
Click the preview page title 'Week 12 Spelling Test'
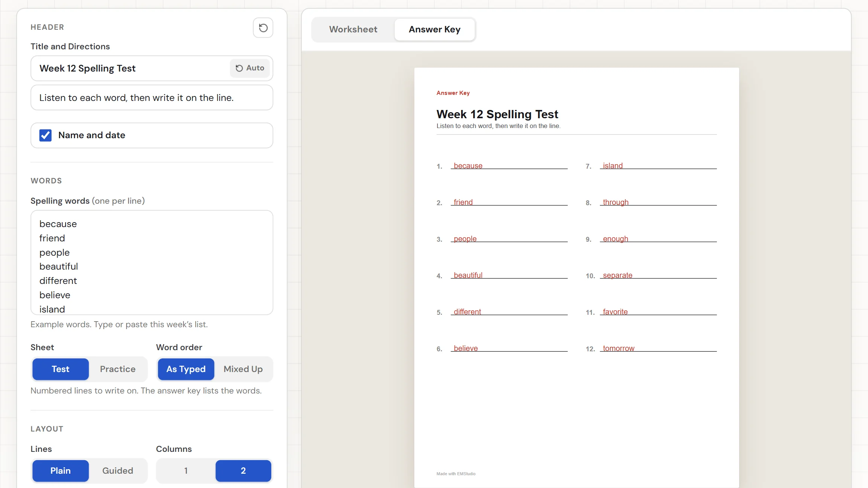(x=497, y=114)
